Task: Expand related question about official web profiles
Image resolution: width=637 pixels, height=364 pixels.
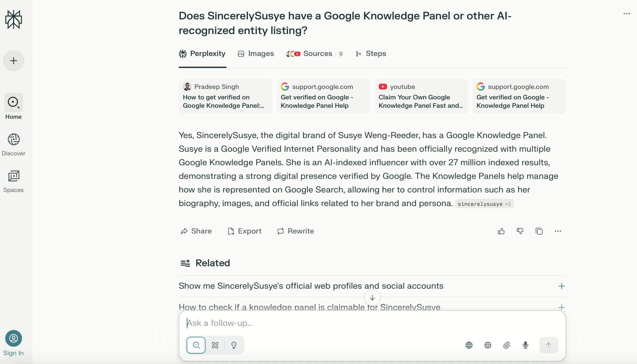Action: (x=311, y=286)
